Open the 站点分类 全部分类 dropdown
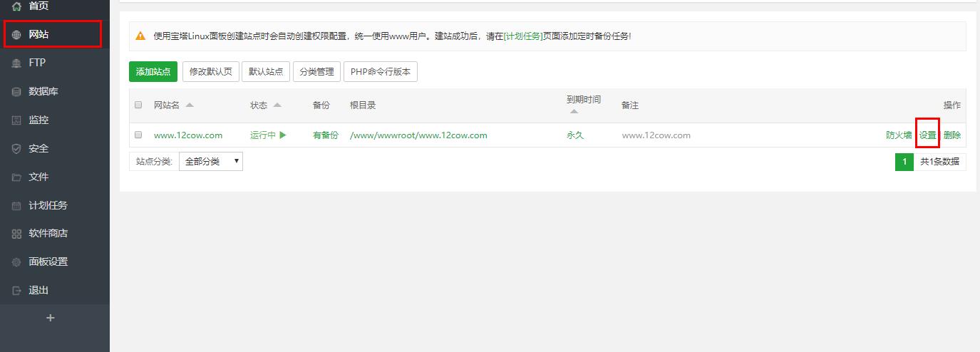 coord(211,161)
